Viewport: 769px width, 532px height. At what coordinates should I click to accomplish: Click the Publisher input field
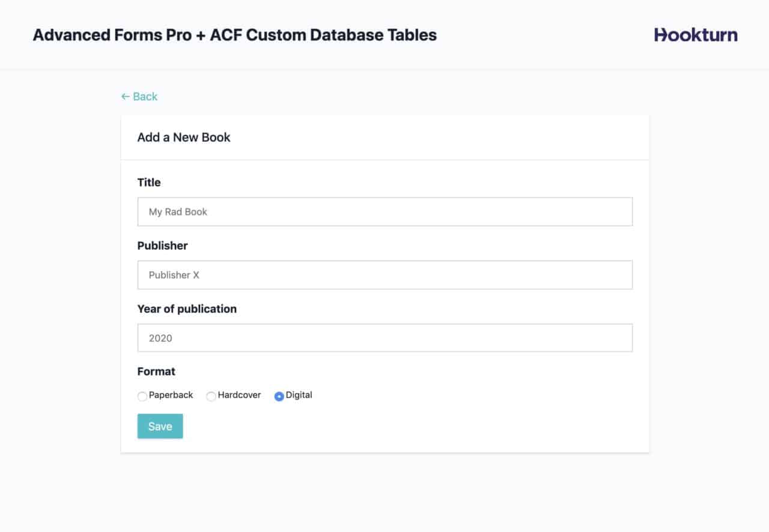(384, 274)
